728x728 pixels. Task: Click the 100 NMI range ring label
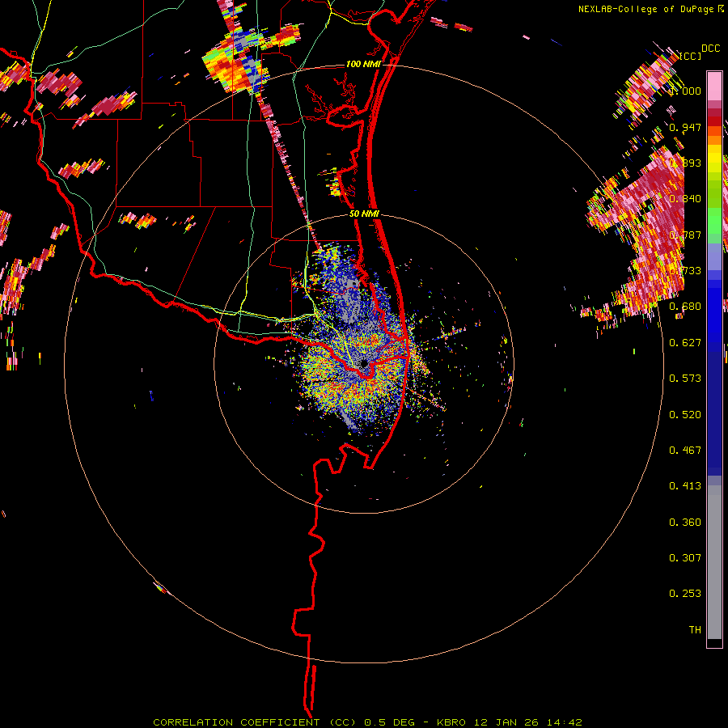[x=362, y=64]
